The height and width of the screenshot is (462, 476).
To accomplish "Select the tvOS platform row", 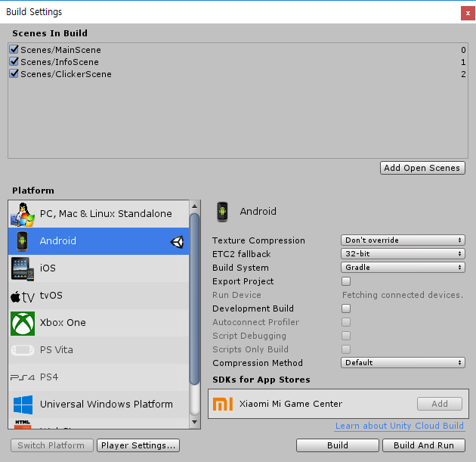I will 99,296.
